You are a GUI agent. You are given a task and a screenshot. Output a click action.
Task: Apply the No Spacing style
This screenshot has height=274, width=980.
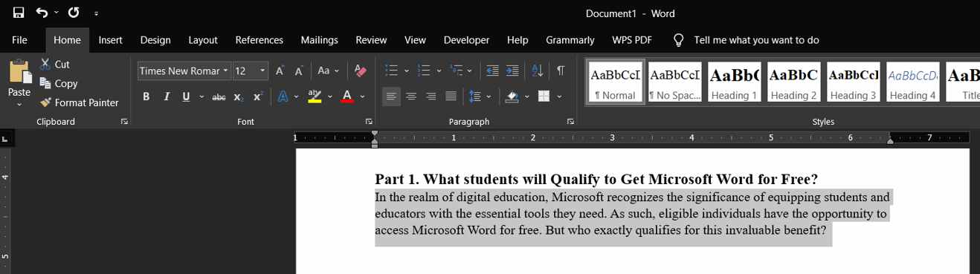[674, 82]
